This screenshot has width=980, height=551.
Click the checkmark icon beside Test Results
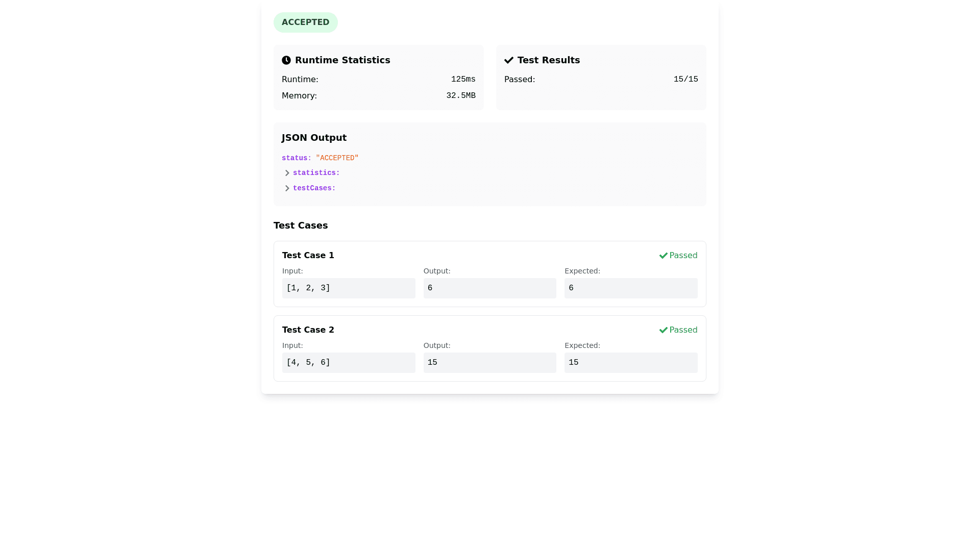click(509, 60)
